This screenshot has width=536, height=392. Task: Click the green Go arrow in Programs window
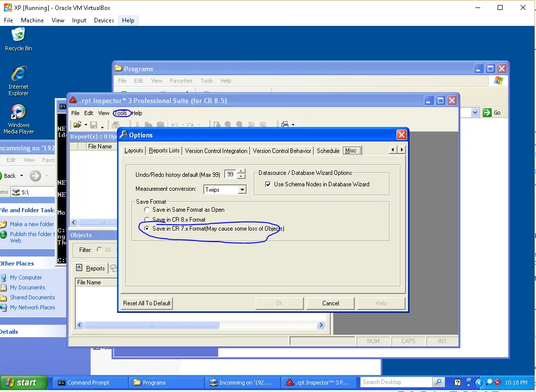pyautogui.click(x=487, y=113)
